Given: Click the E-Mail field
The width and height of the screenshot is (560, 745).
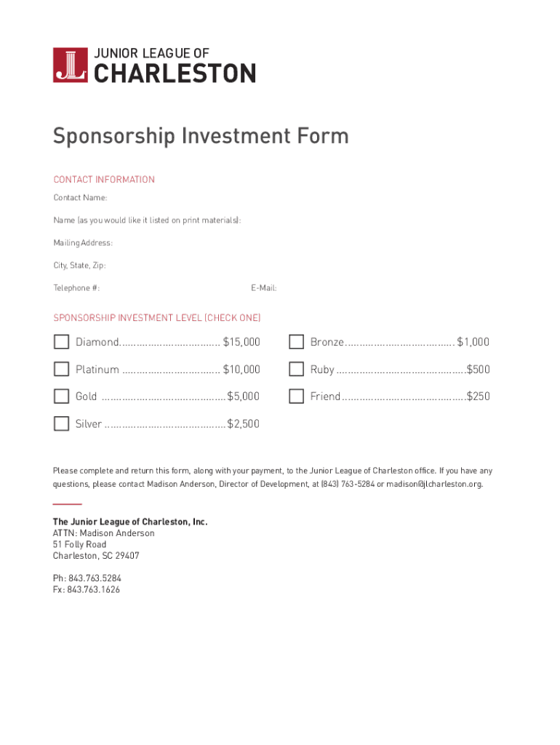Looking at the screenshot, I should (385, 288).
